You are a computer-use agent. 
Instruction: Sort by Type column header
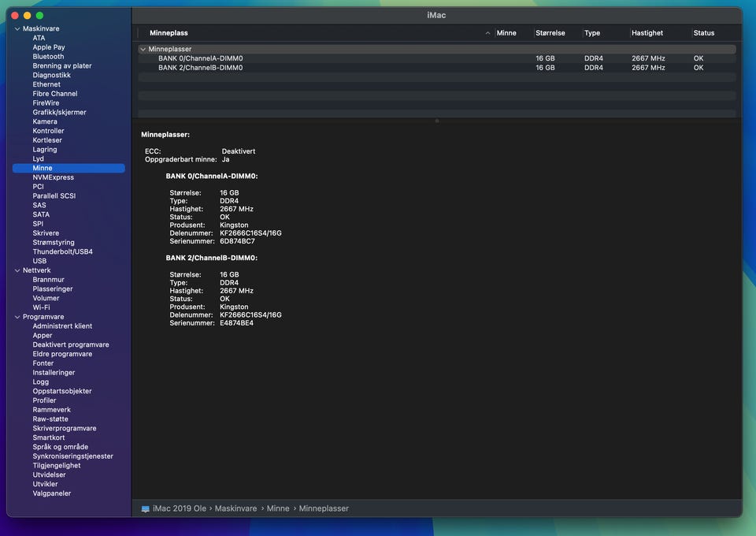click(592, 33)
